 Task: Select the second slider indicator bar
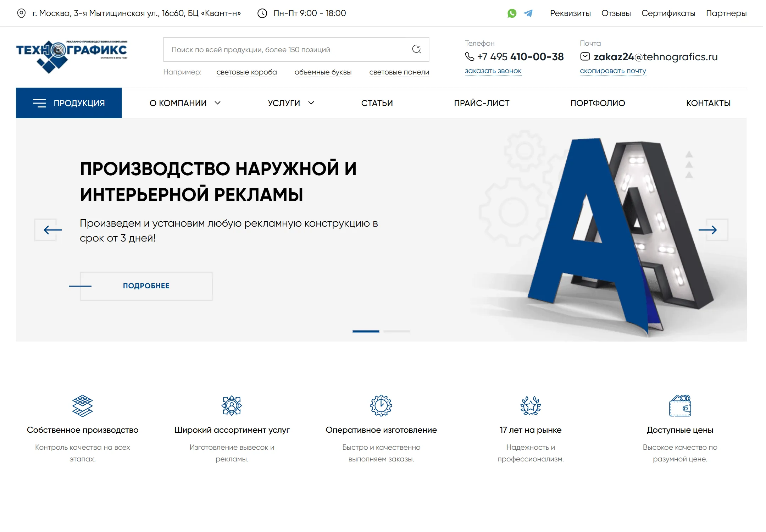point(396,331)
